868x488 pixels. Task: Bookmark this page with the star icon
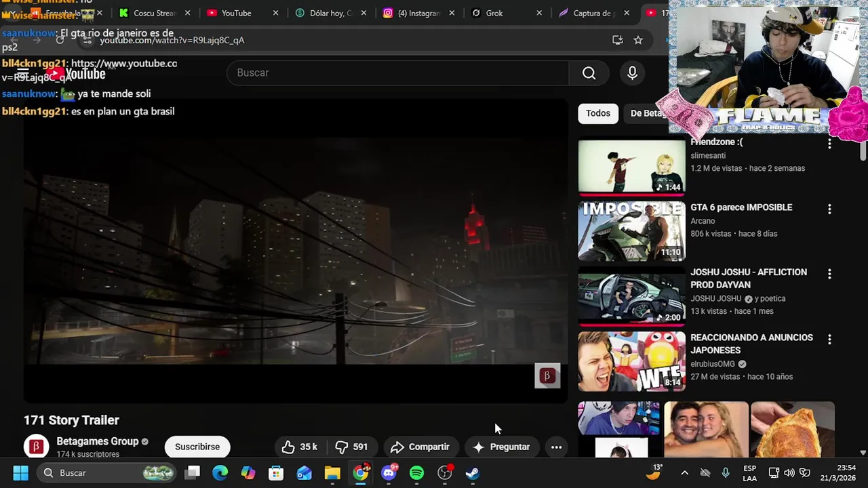pos(638,40)
